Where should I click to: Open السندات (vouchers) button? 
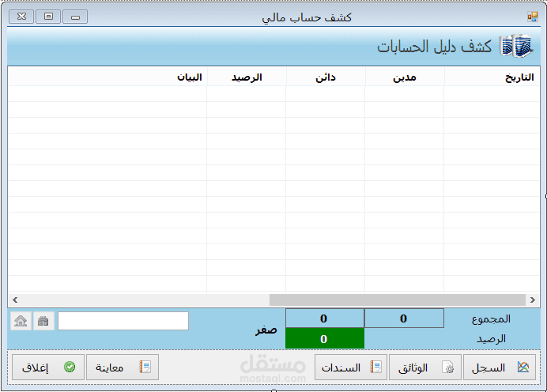(x=351, y=367)
